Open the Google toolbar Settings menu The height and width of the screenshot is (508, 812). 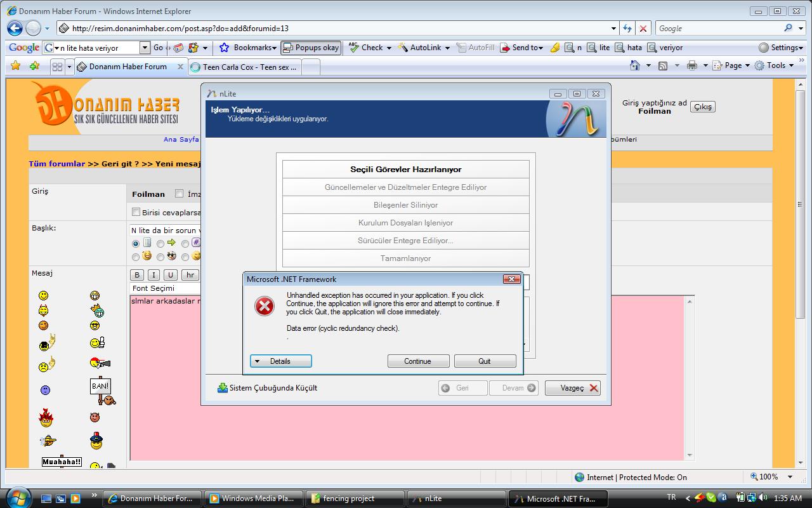(x=780, y=48)
